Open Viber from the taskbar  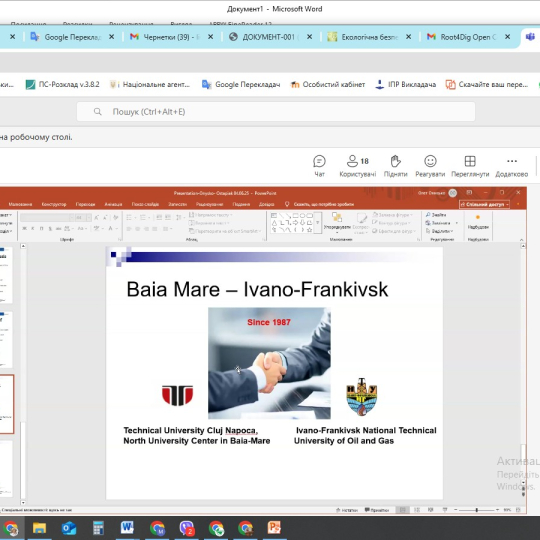point(187,528)
